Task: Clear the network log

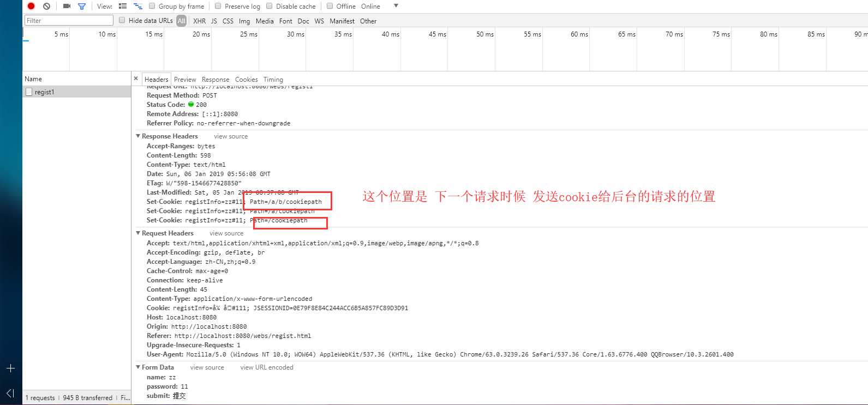Action: click(x=46, y=6)
